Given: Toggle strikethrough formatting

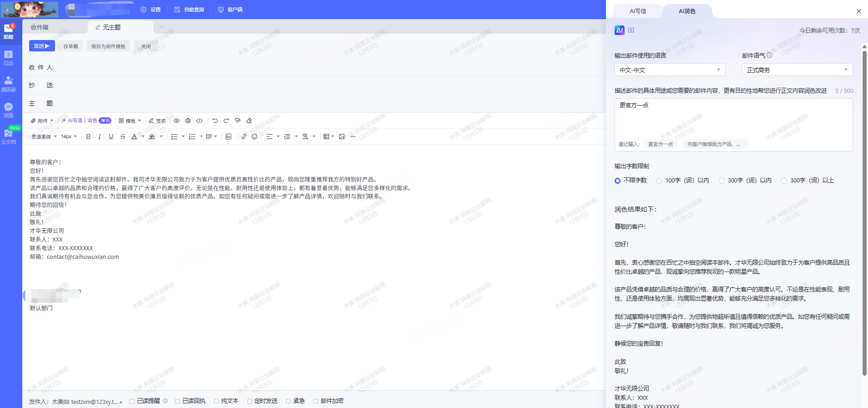Looking at the screenshot, I should [123, 136].
